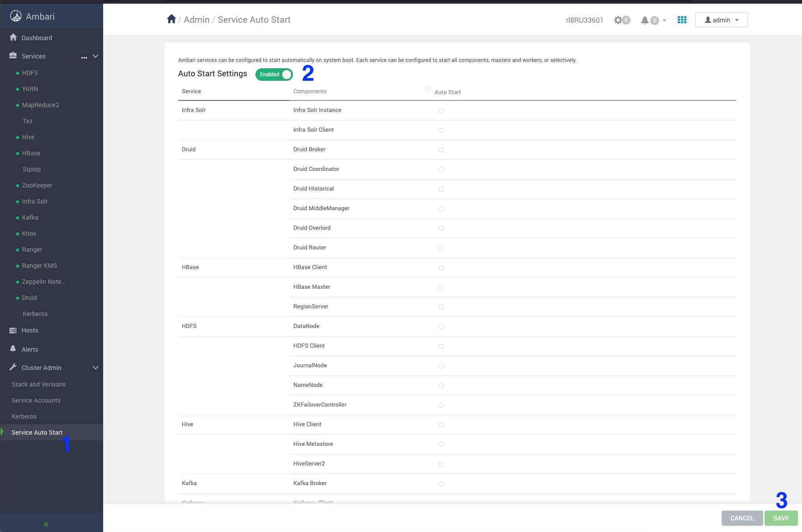Image resolution: width=802 pixels, height=532 pixels.
Task: Enable auto start for RegionServer
Action: [441, 307]
